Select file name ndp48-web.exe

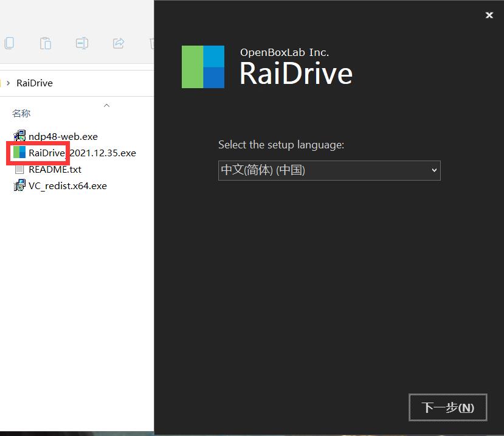click(63, 136)
